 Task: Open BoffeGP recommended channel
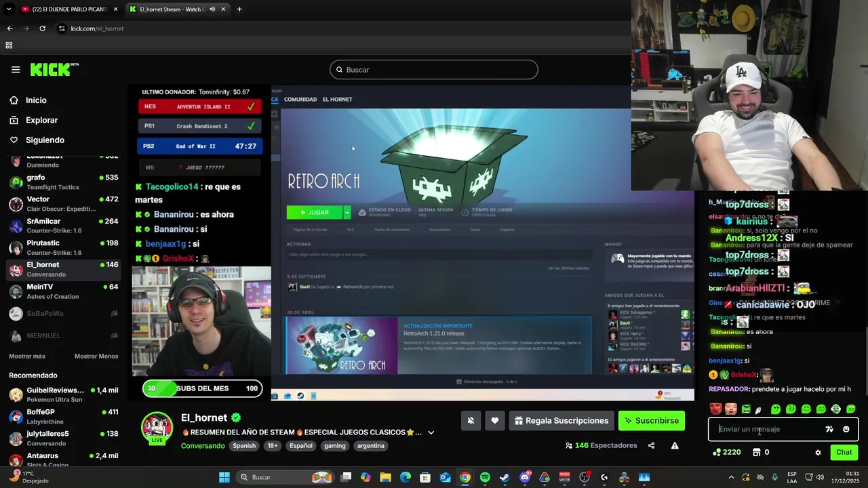pos(64,416)
